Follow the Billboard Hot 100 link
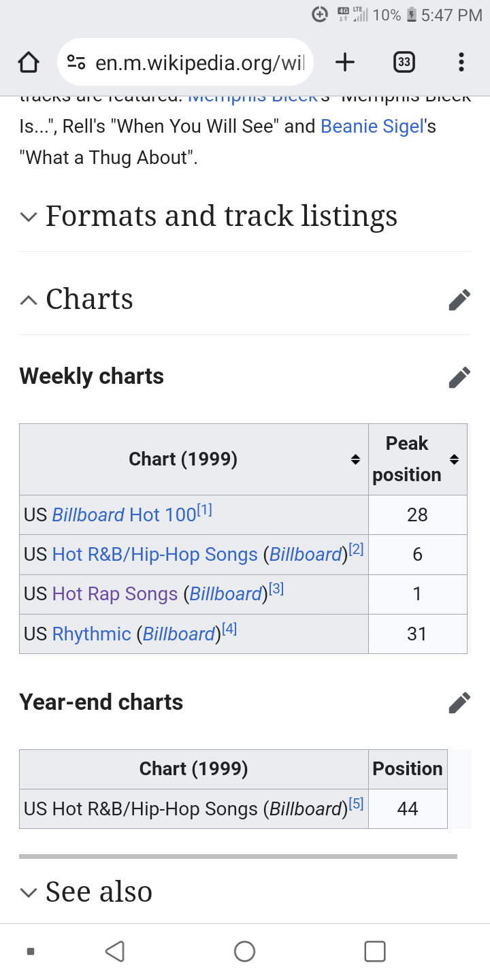This screenshot has width=490, height=980. pos(125,515)
